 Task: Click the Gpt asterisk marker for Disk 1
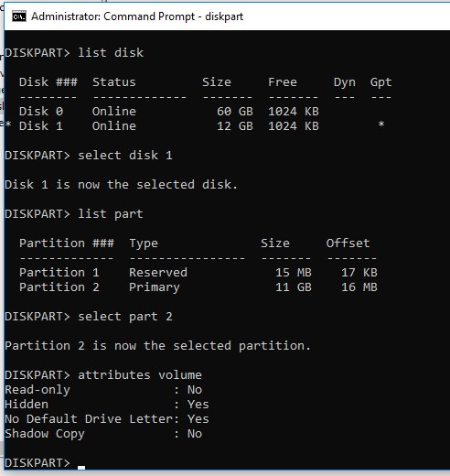pos(380,124)
